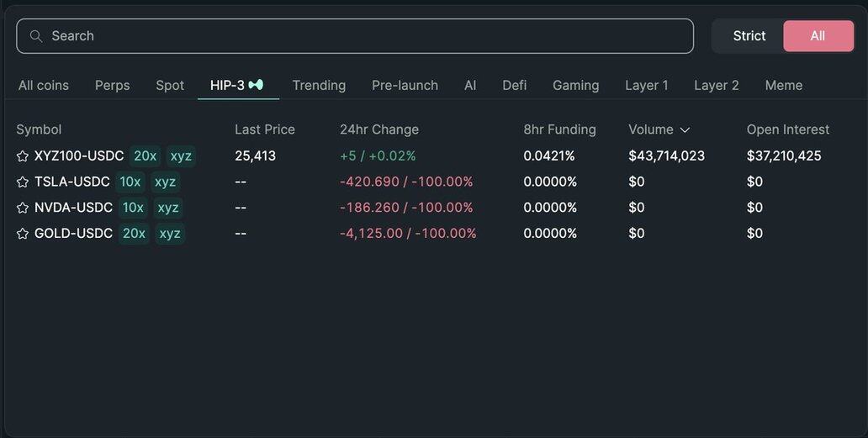Open the Meme category tab
The width and height of the screenshot is (868, 438).
[x=783, y=85]
